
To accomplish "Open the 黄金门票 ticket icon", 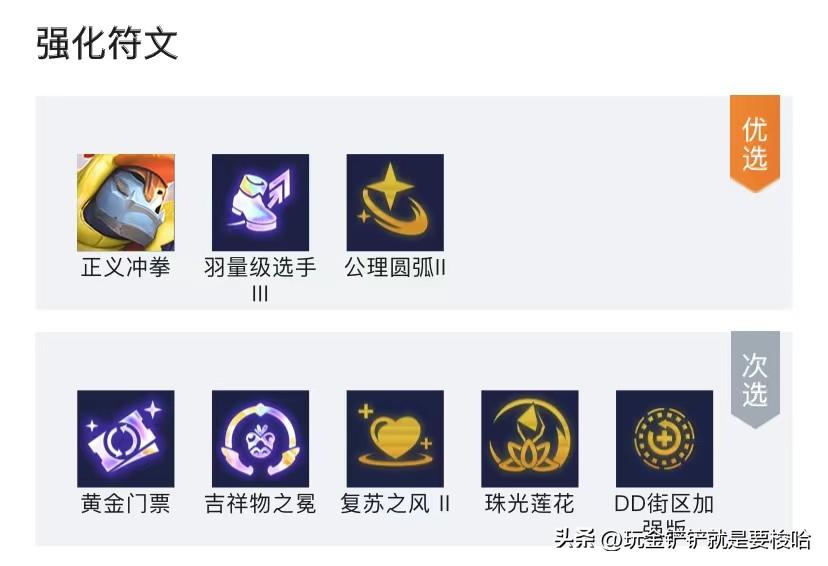I will click(x=126, y=439).
